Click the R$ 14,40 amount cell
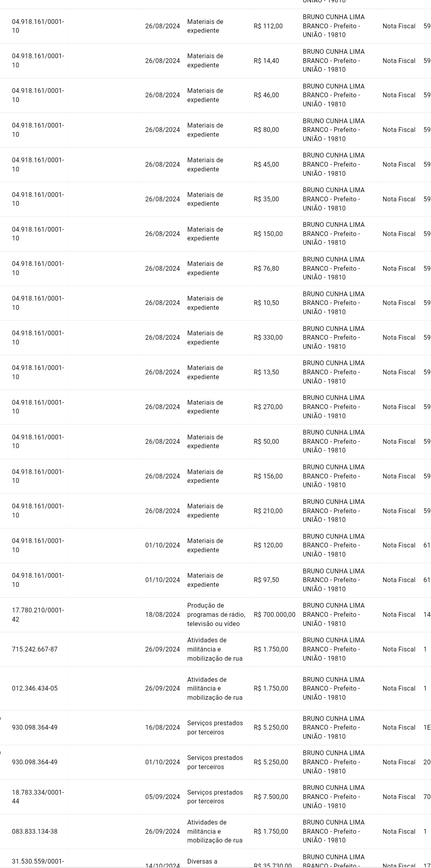Image resolution: width=431 pixels, height=868 pixels. [x=266, y=61]
